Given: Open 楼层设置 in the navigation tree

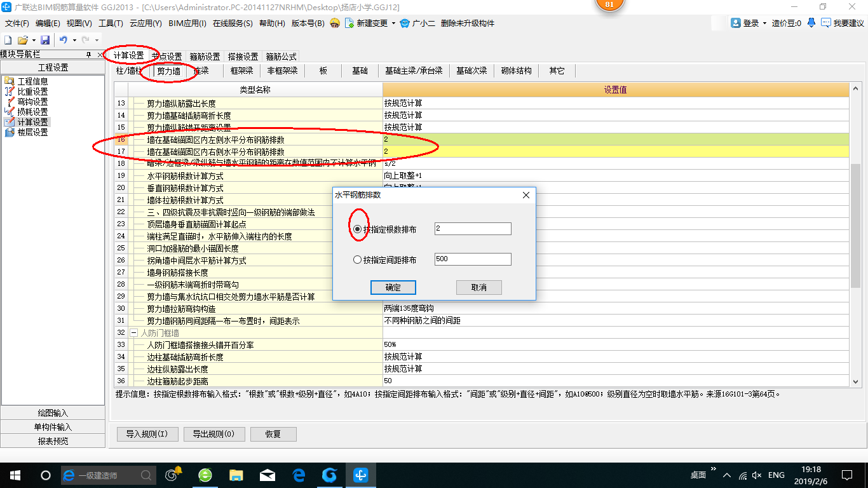Looking at the screenshot, I should [x=32, y=132].
